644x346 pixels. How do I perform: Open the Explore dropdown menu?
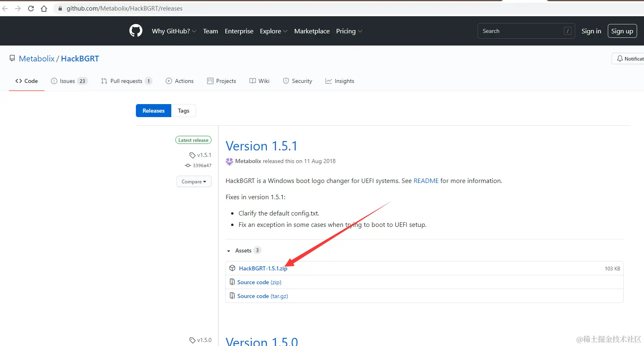tap(274, 31)
